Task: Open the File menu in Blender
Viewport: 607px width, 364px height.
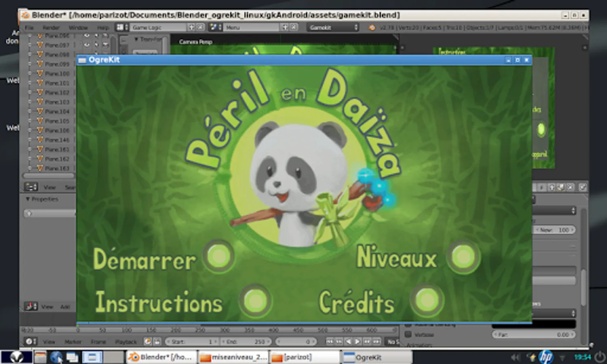Action: (x=29, y=28)
